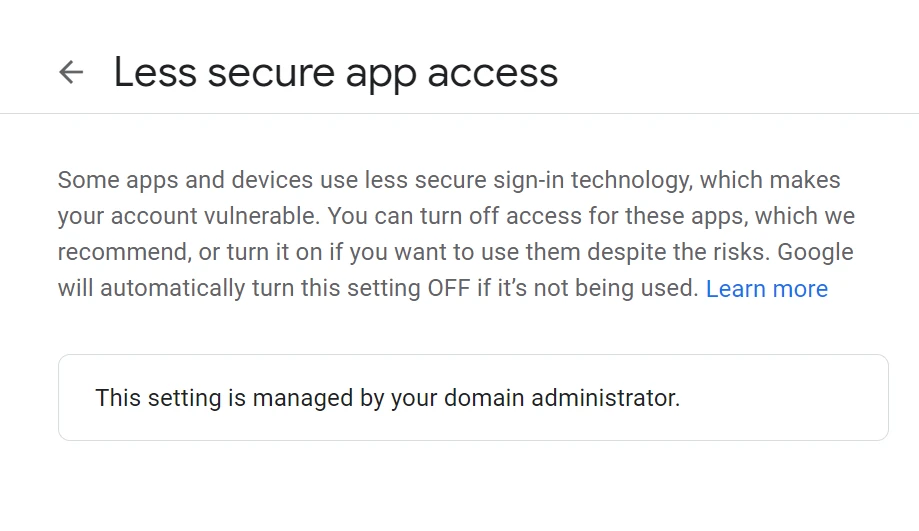Click the words "domain administrator"

coord(561,398)
